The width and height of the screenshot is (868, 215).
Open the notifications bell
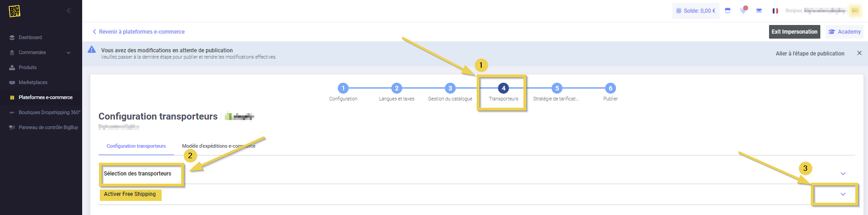[x=743, y=10]
